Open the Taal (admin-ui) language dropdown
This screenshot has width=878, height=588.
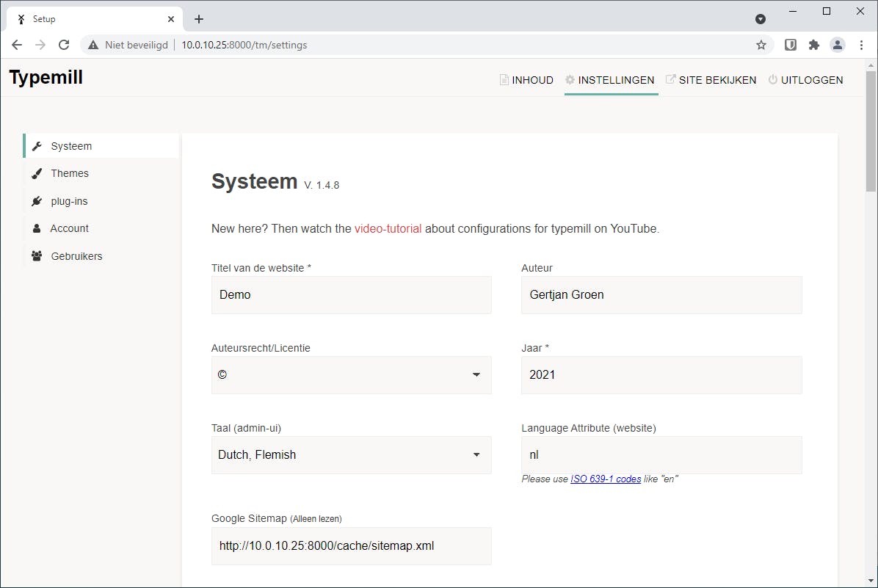pos(351,455)
